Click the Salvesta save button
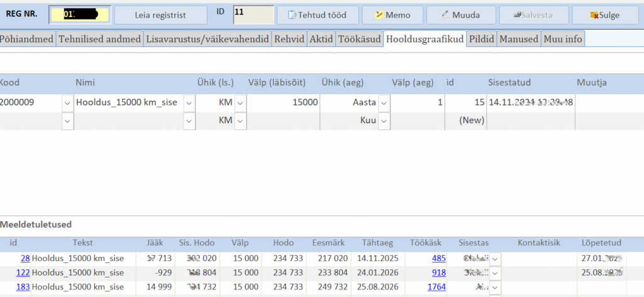644x297 pixels. point(534,15)
